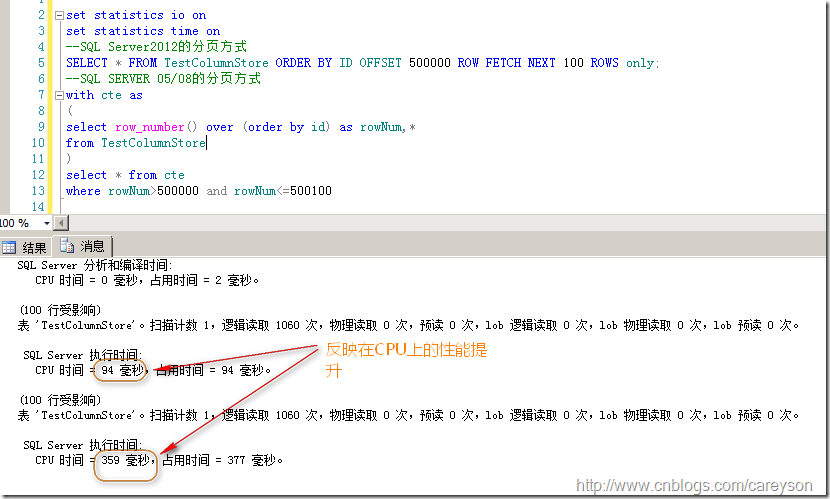The height and width of the screenshot is (499, 830).
Task: Collapse the 'with cte as' block
Action: (59, 95)
